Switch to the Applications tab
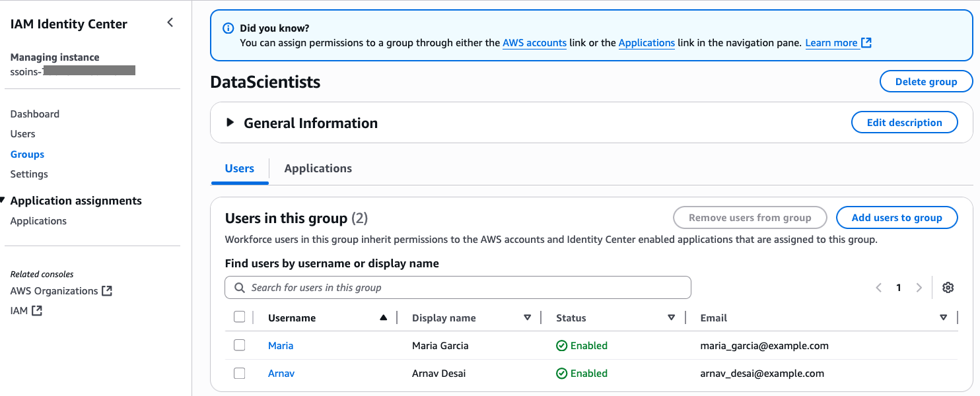This screenshot has width=980, height=396. pyautogui.click(x=318, y=168)
